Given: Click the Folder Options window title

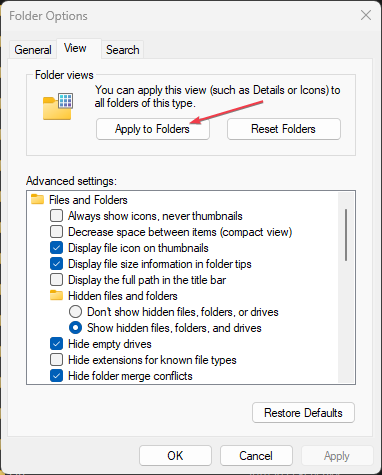Looking at the screenshot, I should 48,16.
